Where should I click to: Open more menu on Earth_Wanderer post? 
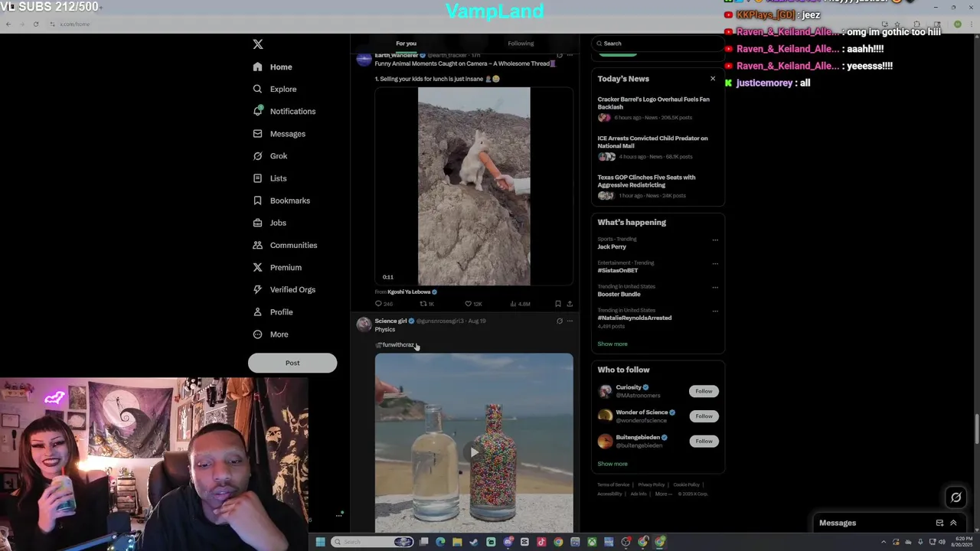(570, 55)
